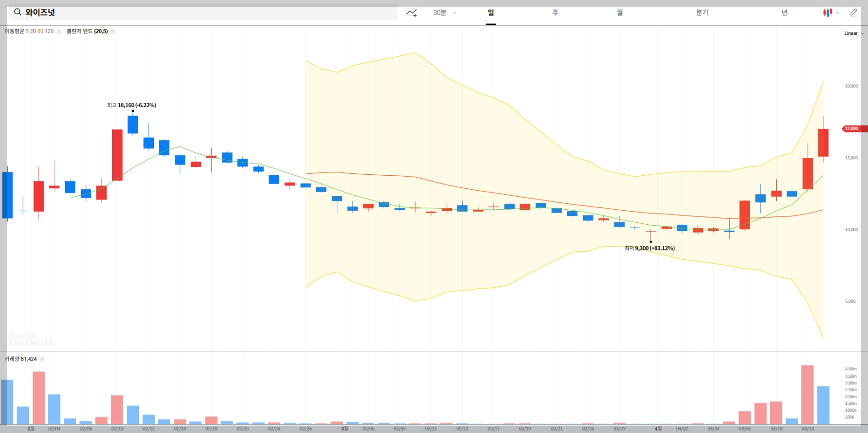The image size is (868, 433).
Task: Switch to the 월 monthly tab
Action: pyautogui.click(x=620, y=13)
